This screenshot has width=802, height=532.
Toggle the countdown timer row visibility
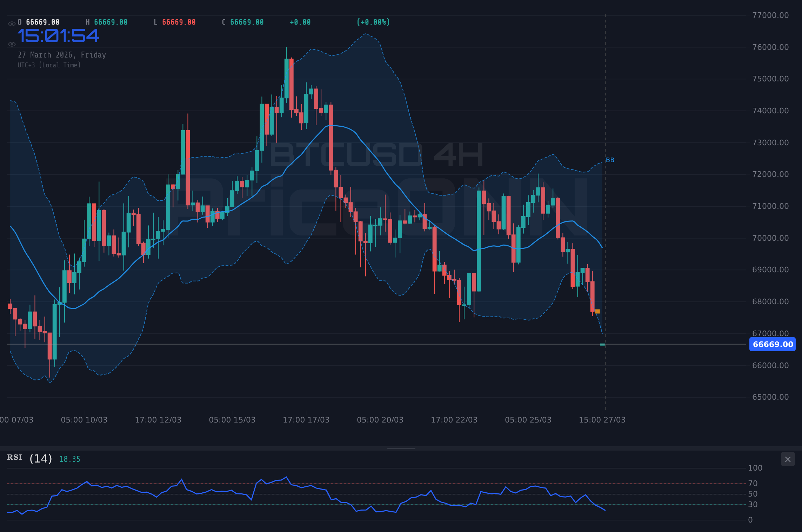pyautogui.click(x=12, y=44)
